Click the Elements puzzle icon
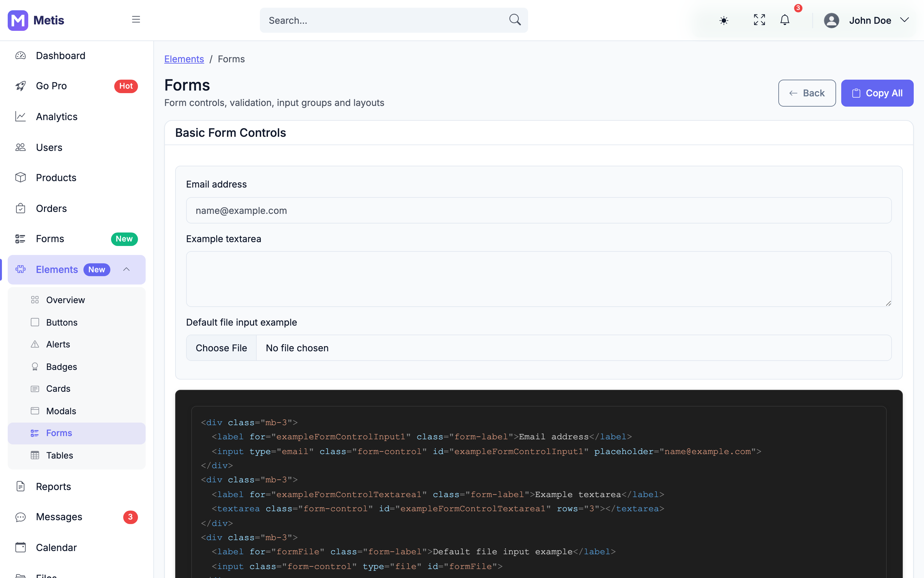Image resolution: width=924 pixels, height=578 pixels. point(21,269)
